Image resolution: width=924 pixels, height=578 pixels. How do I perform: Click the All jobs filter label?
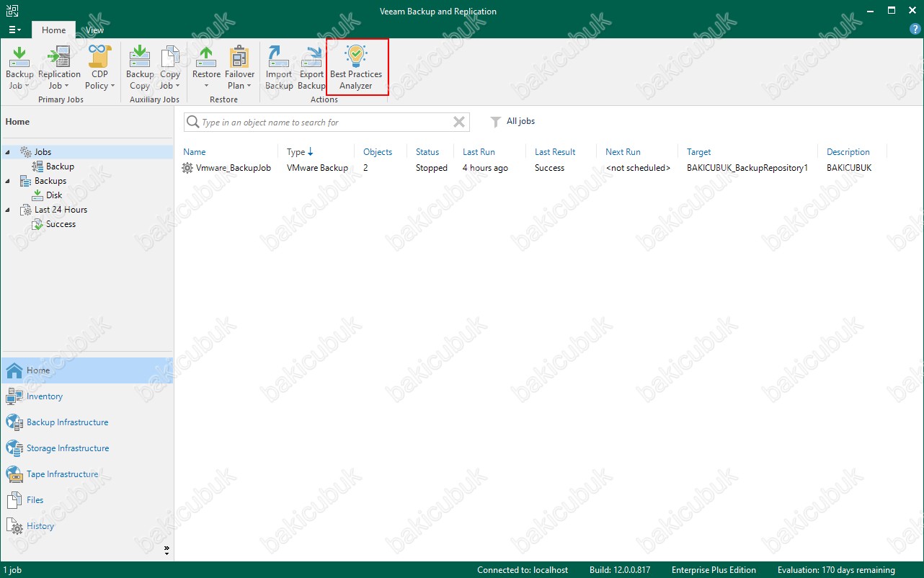click(x=520, y=121)
